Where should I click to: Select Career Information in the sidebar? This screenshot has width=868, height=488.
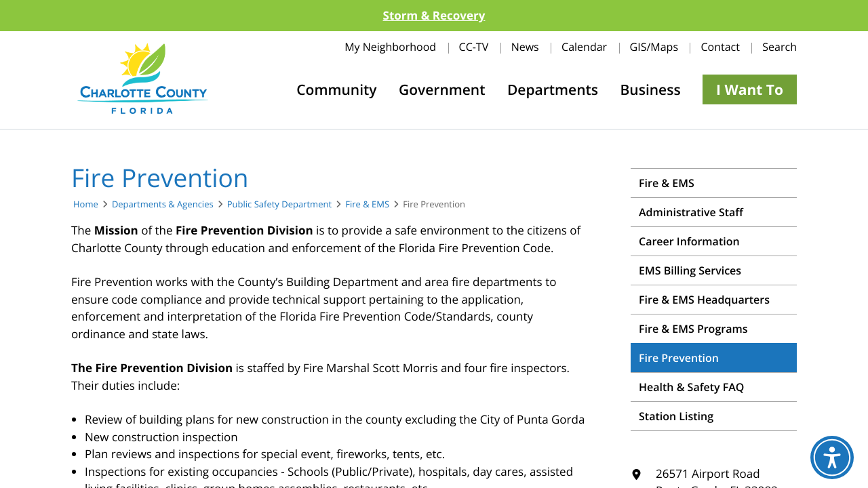click(x=713, y=241)
